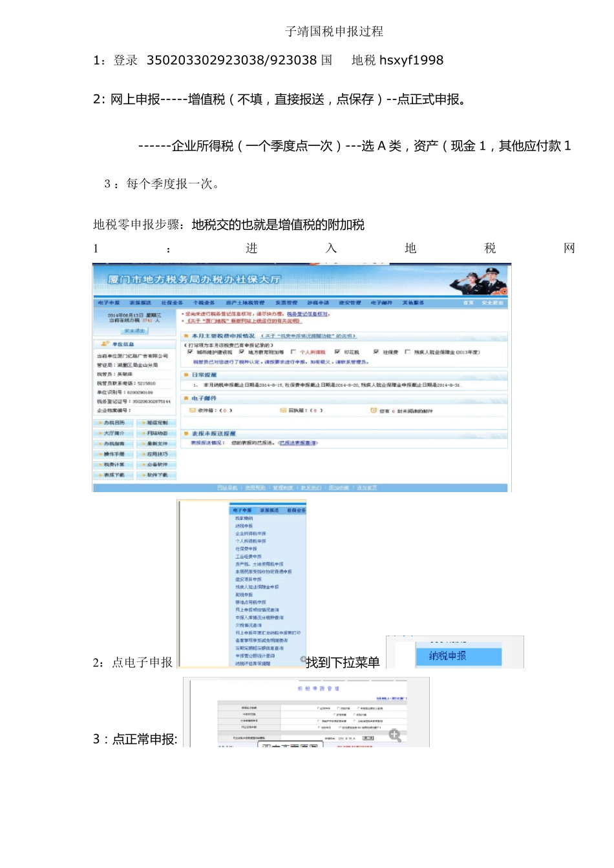Toggle the 印花税 checkbox

click(x=337, y=352)
